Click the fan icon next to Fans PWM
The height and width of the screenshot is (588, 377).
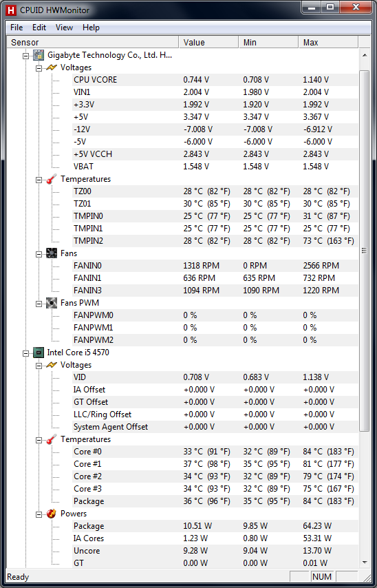click(52, 303)
